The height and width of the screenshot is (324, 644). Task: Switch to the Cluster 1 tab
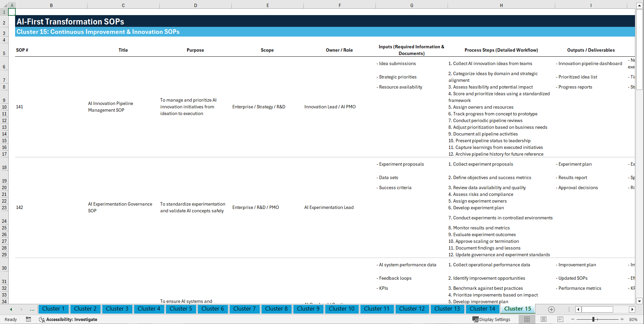tap(53, 309)
